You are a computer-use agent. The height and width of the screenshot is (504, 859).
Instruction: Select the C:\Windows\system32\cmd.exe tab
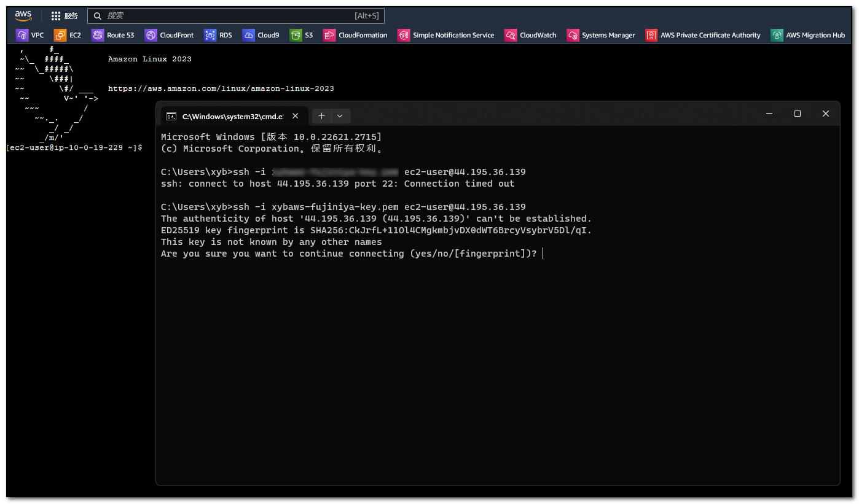click(233, 116)
